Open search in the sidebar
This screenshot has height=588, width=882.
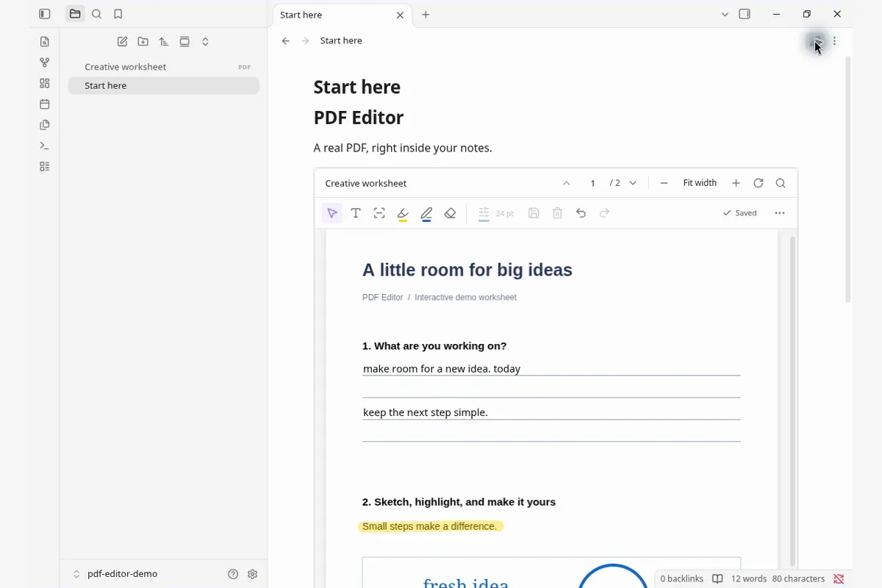96,14
